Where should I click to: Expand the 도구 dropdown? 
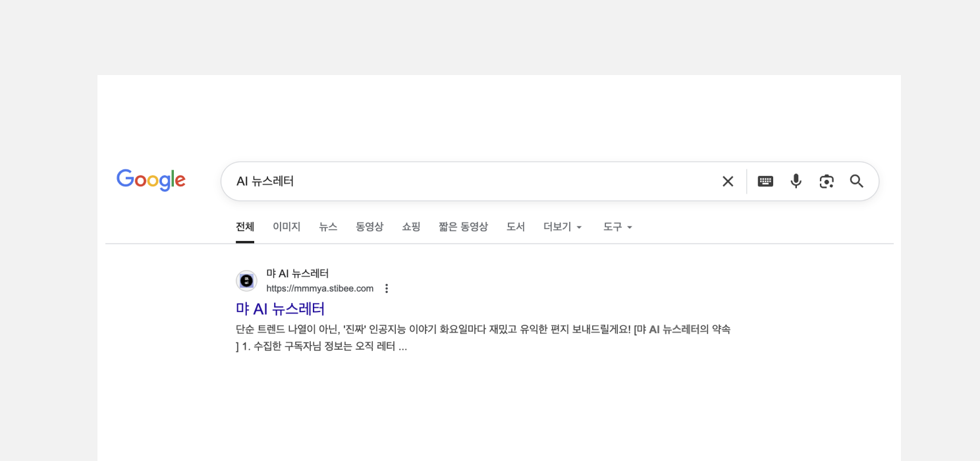click(618, 227)
